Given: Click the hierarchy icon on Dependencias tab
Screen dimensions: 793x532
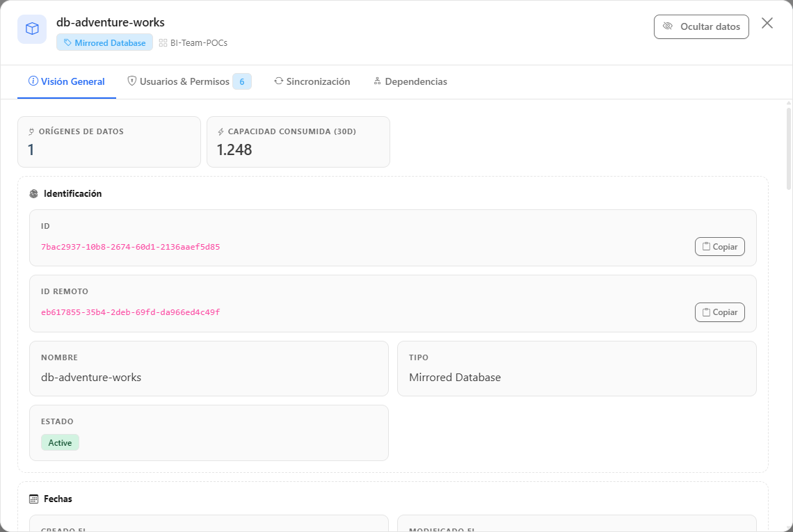Looking at the screenshot, I should 377,81.
